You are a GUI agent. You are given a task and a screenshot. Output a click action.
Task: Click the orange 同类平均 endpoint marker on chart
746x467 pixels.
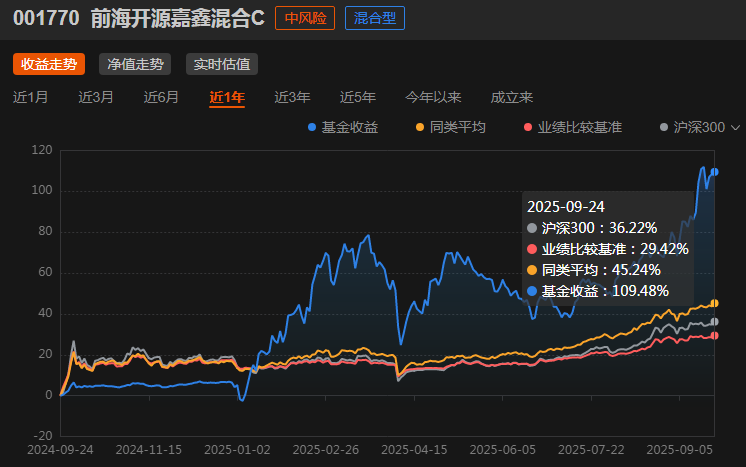coord(714,303)
